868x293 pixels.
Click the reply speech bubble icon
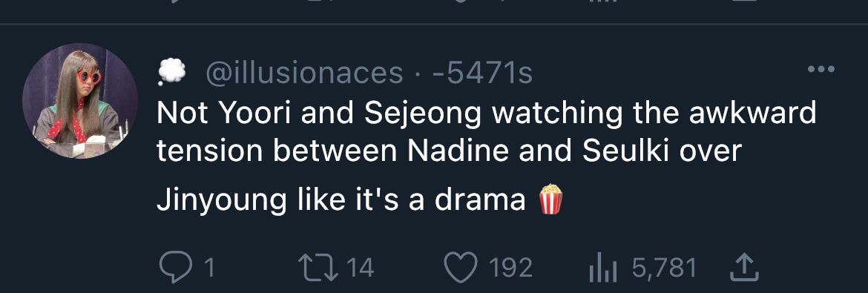click(176, 268)
